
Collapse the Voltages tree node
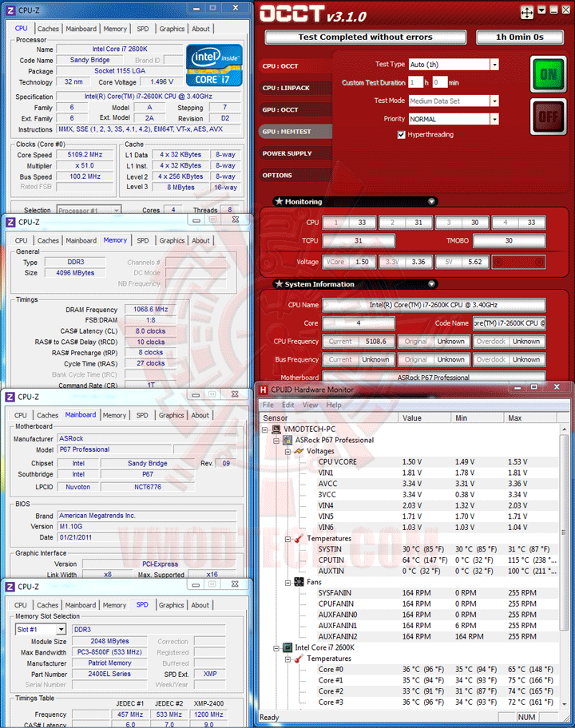coord(287,451)
